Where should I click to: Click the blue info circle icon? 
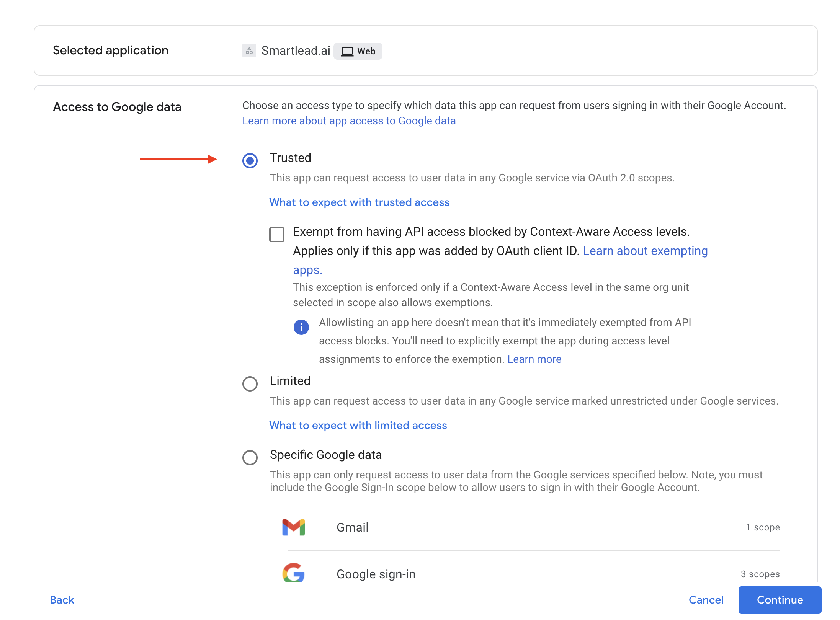pyautogui.click(x=301, y=327)
